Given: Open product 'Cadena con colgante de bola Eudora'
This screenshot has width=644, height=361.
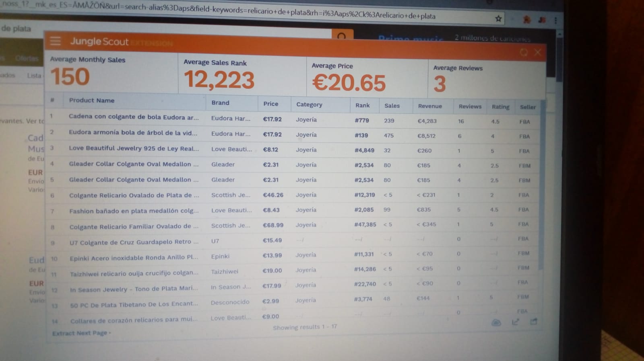Looking at the screenshot, I should pyautogui.click(x=134, y=117).
